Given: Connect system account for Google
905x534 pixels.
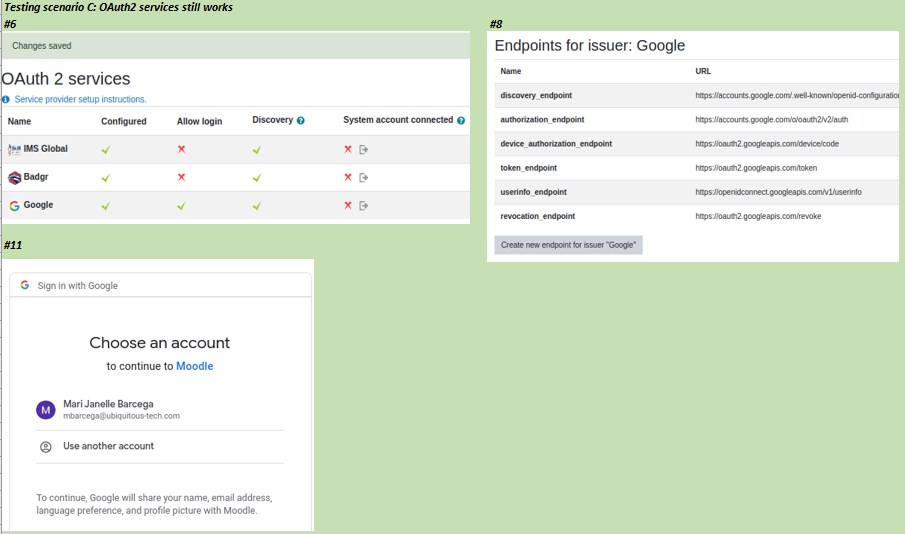Looking at the screenshot, I should [x=364, y=206].
